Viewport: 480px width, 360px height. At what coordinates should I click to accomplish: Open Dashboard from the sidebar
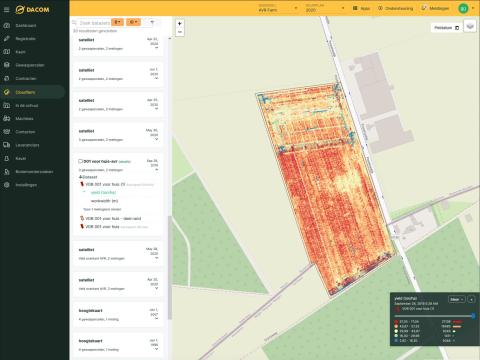coord(26,25)
